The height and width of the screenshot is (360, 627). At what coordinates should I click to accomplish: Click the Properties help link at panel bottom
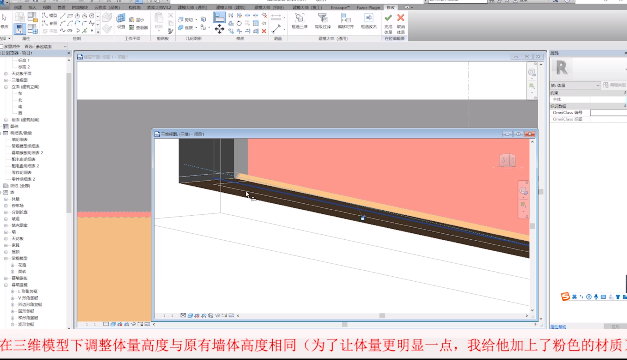click(x=558, y=327)
